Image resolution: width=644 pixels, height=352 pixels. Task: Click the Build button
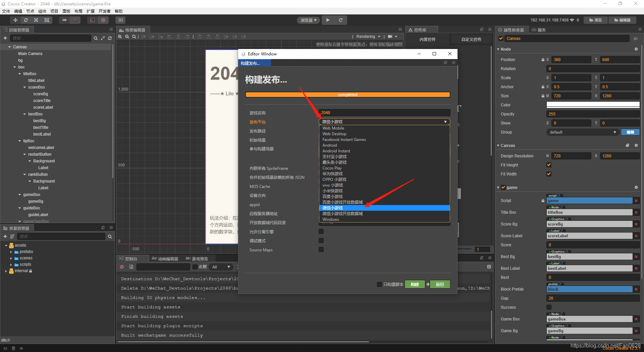click(x=415, y=284)
